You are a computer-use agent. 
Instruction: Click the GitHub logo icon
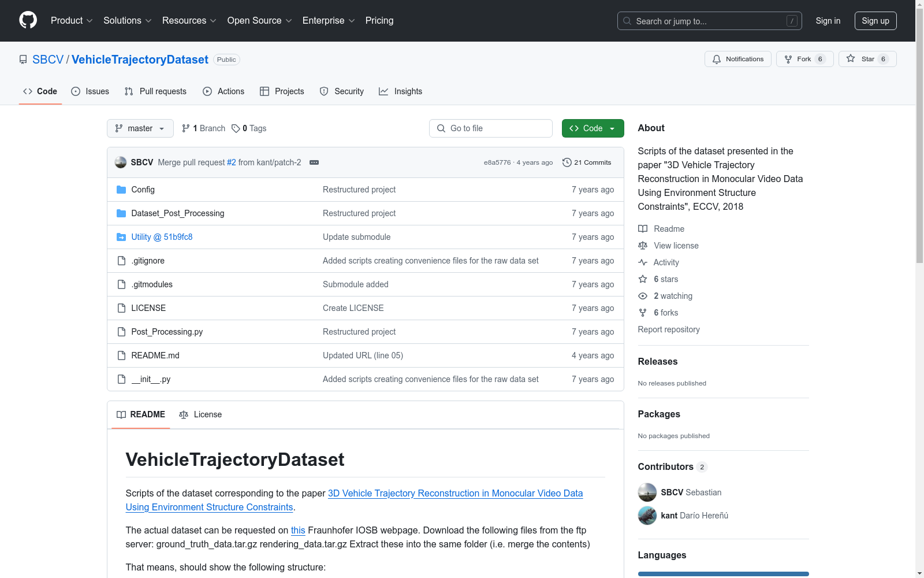[28, 20]
